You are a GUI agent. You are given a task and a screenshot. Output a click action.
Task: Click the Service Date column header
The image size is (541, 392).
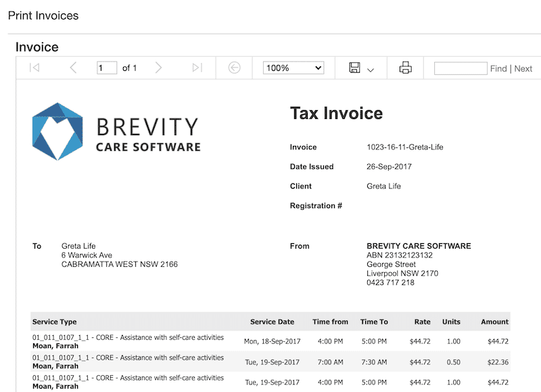(x=273, y=322)
